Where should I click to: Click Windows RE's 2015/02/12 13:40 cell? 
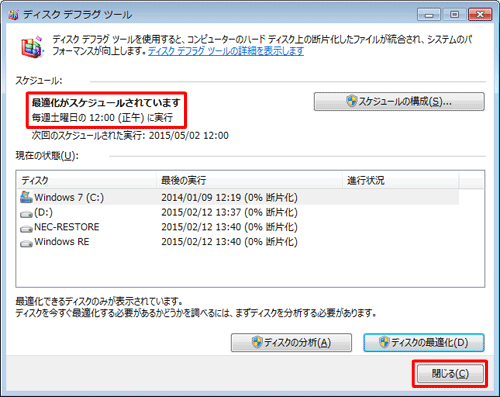pyautogui.click(x=229, y=242)
